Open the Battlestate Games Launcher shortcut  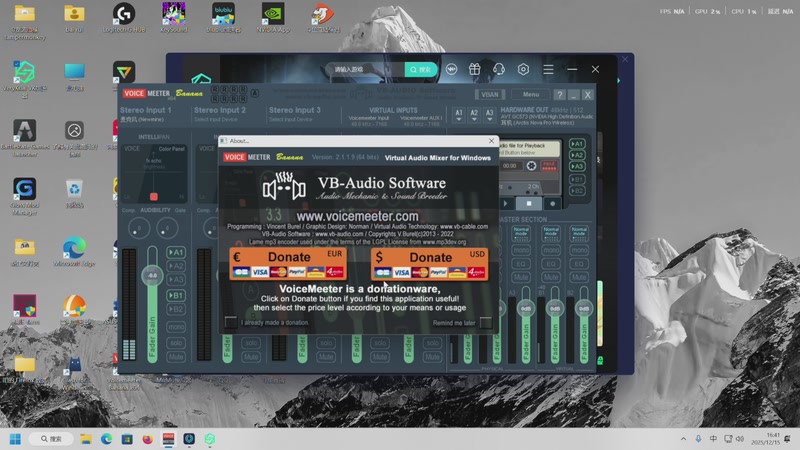24,138
